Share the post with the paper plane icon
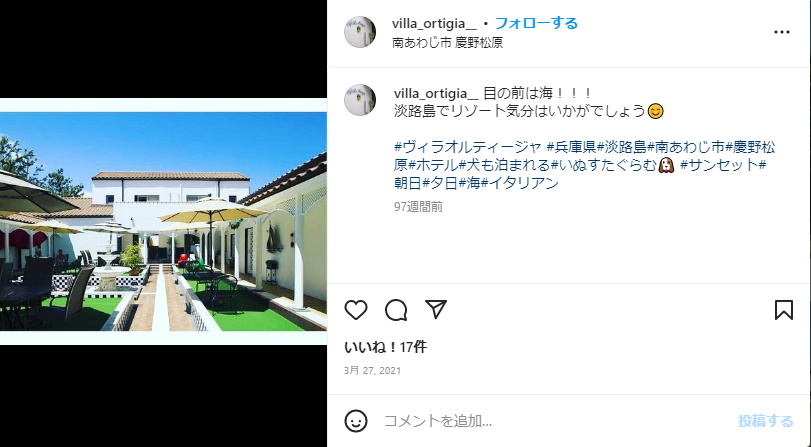811x447 pixels. 435,309
